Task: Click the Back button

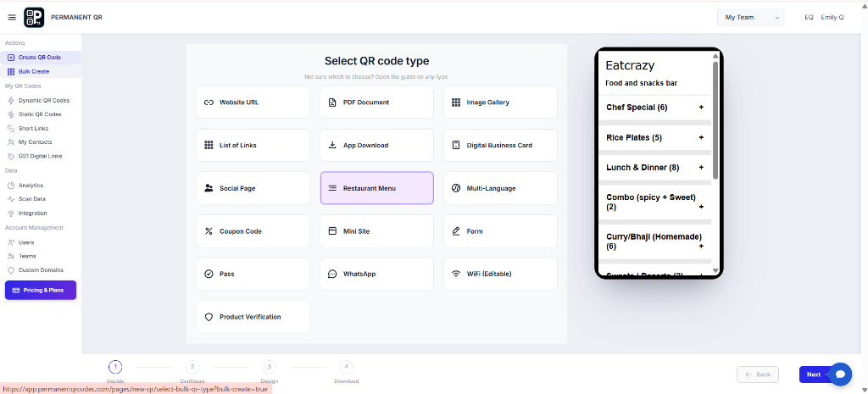Action: [x=757, y=375]
